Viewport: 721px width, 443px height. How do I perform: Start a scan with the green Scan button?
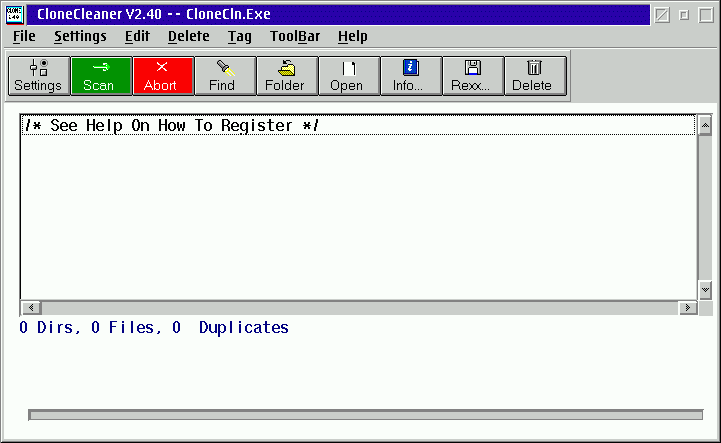pyautogui.click(x=101, y=76)
